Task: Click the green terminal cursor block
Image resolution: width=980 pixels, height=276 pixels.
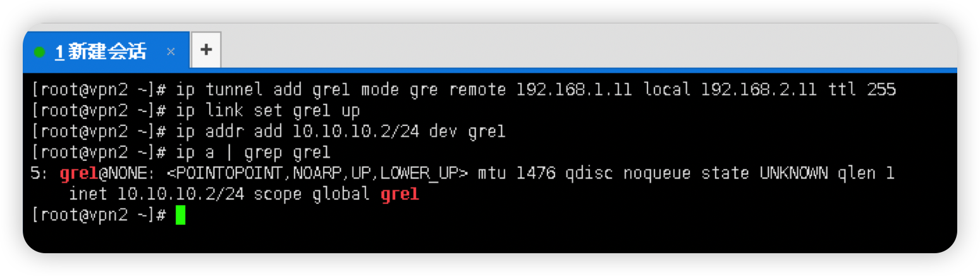Action: point(181,215)
